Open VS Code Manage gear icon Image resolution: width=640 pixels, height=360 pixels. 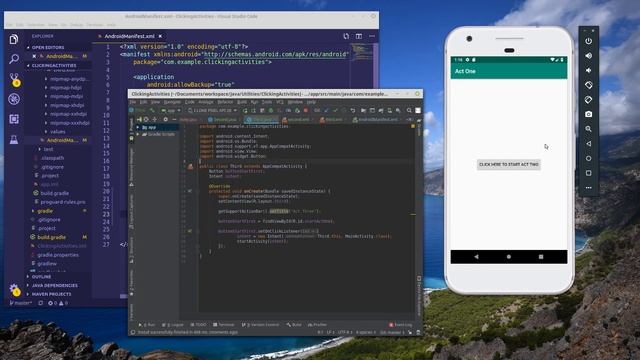(x=14, y=289)
